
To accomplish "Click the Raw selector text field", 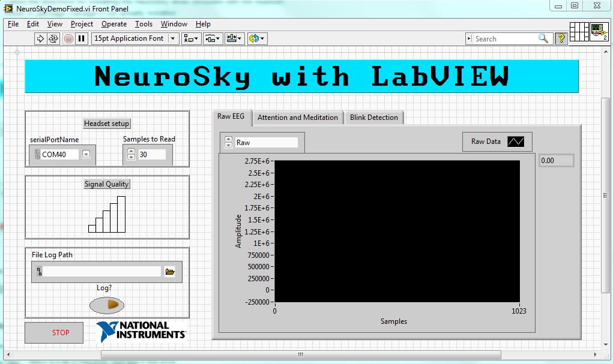I will click(x=266, y=143).
